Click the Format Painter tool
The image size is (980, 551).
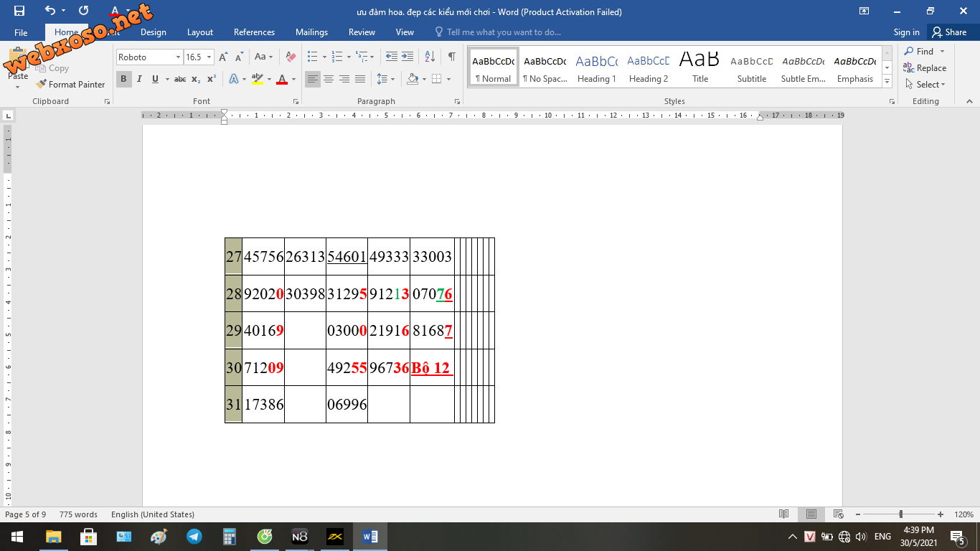pyautogui.click(x=70, y=85)
